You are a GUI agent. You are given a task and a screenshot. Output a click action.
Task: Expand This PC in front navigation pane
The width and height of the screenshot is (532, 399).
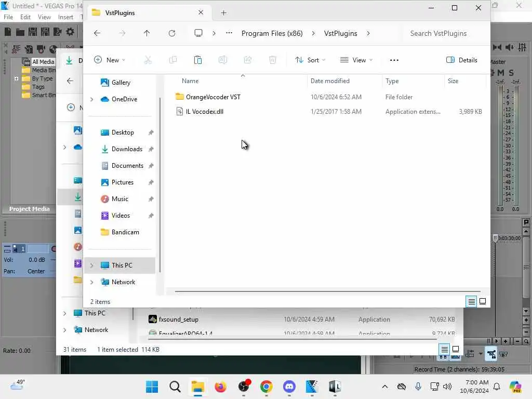91,265
